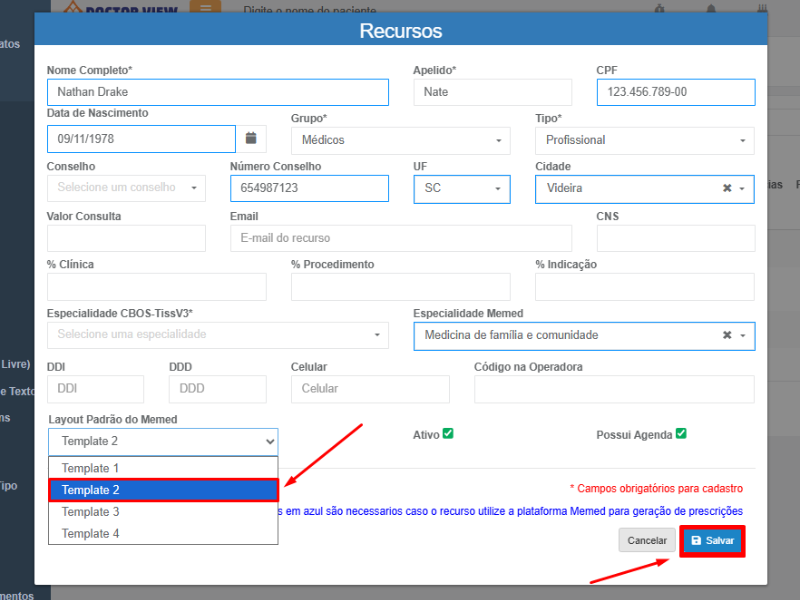Image resolution: width=800 pixels, height=600 pixels.
Task: Click the Doctor View logo
Action: coord(120,9)
